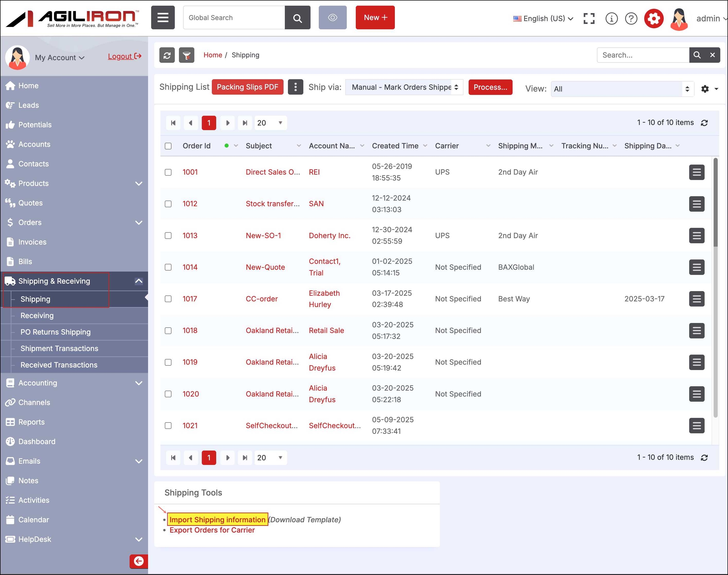Click the list Search... input field
The width and height of the screenshot is (728, 575).
pyautogui.click(x=643, y=55)
